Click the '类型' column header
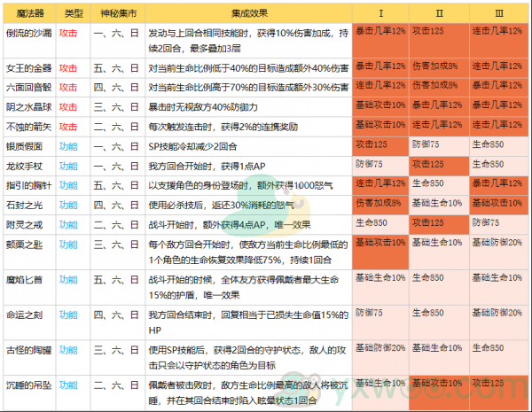This screenshot has height=412, width=532. pos(74,13)
